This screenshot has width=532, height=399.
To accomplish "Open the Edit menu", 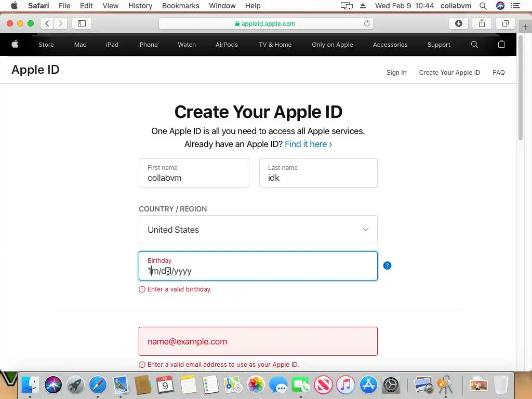I will (x=86, y=6).
